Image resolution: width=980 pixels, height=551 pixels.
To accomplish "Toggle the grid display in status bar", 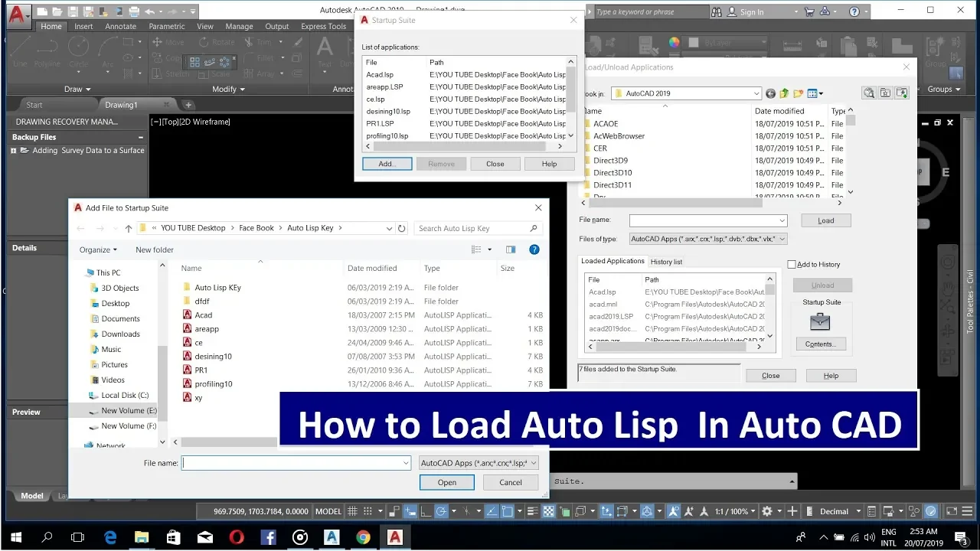I will click(x=353, y=511).
